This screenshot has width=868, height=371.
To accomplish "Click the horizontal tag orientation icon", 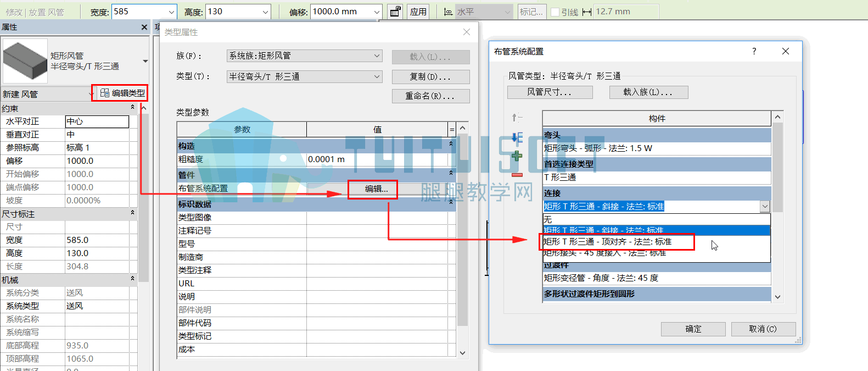I will point(449,12).
